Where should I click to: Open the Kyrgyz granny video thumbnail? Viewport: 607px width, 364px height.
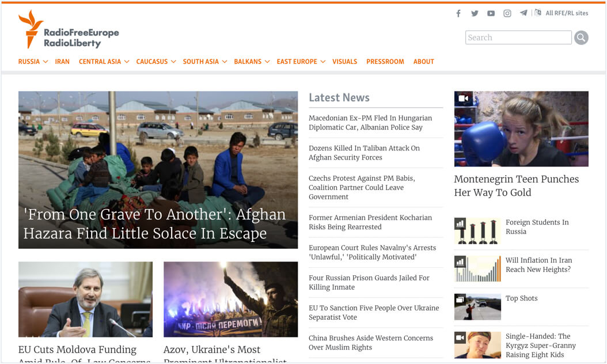477,345
